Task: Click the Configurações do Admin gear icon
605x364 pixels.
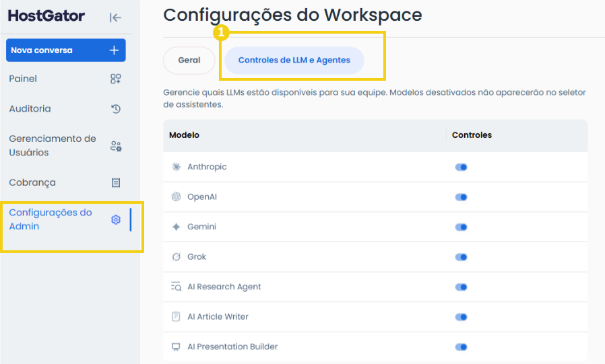Action: click(x=116, y=219)
